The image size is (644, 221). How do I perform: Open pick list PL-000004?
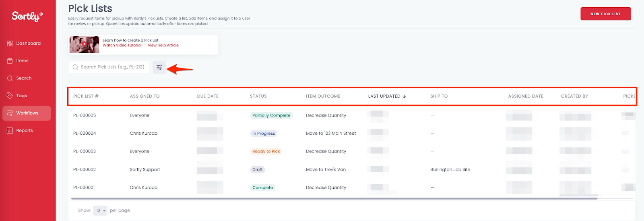click(x=85, y=133)
